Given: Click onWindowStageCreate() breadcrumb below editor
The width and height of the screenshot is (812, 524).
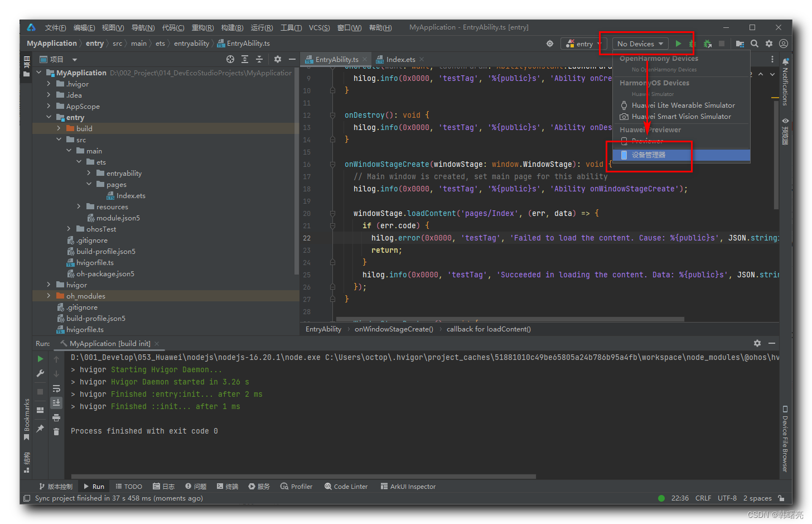Looking at the screenshot, I should pyautogui.click(x=394, y=329).
